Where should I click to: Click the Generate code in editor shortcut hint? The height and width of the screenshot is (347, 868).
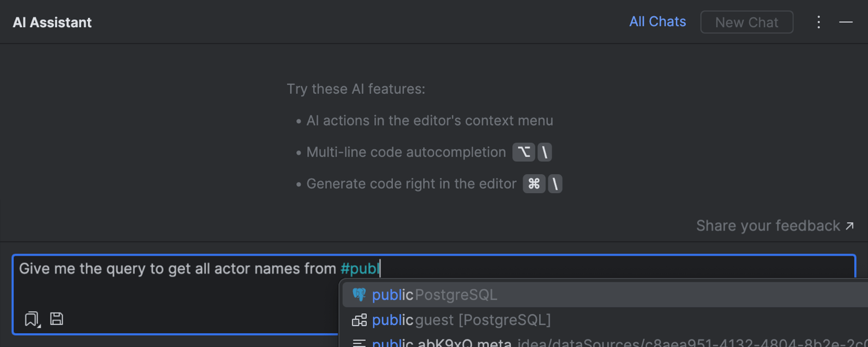coord(543,184)
